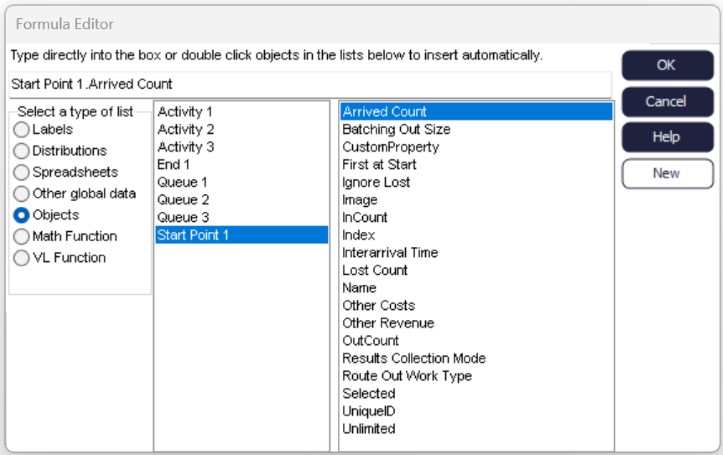Select Queue 2 in objects list
Screen dimensions: 723x455
(242, 200)
